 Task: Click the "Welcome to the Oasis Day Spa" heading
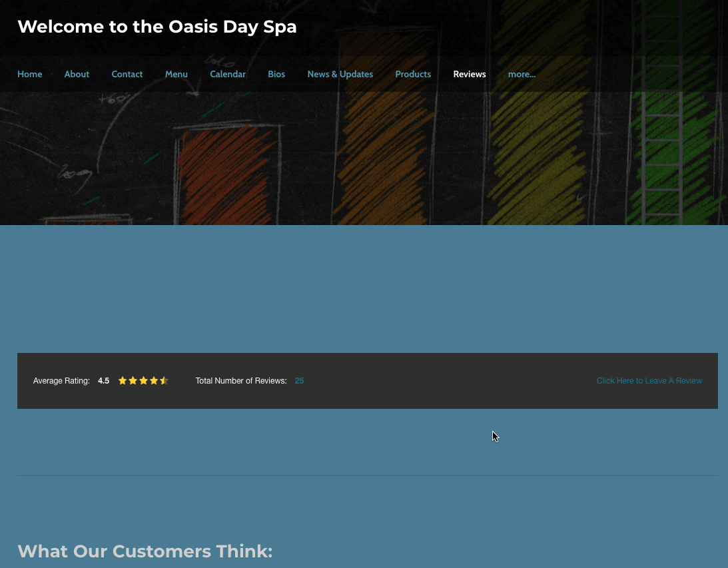[x=157, y=27]
